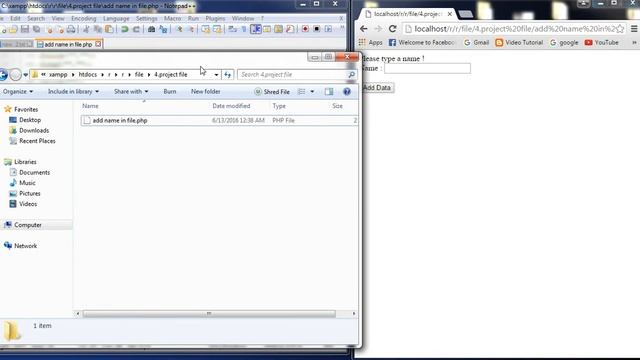Open recent pages dropdown beside Explorer forward button

26,75
